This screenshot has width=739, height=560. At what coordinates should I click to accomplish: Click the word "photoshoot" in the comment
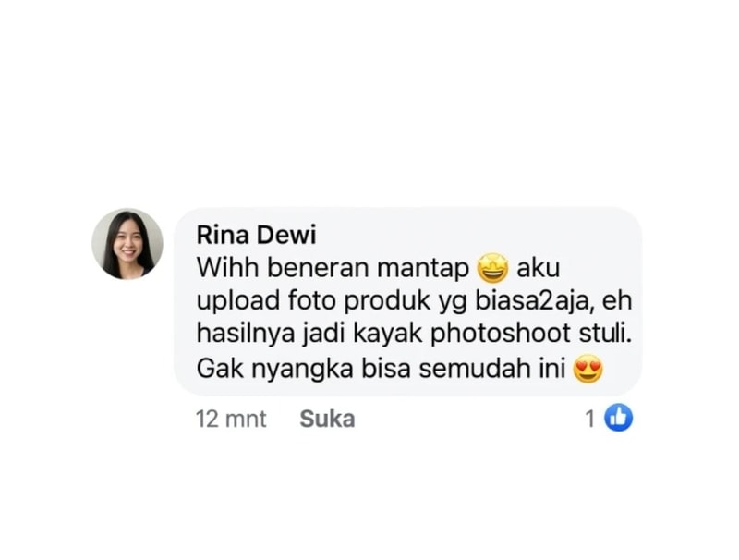pos(500,333)
